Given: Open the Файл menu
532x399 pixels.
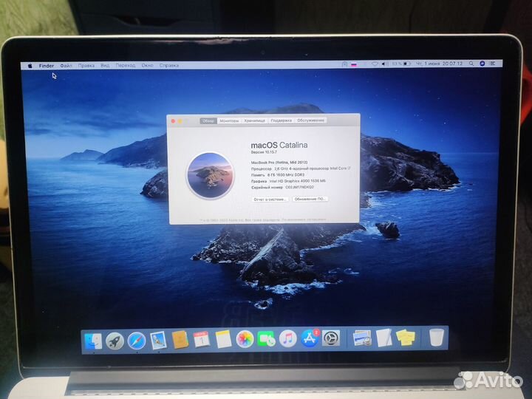Looking at the screenshot, I should (66, 66).
